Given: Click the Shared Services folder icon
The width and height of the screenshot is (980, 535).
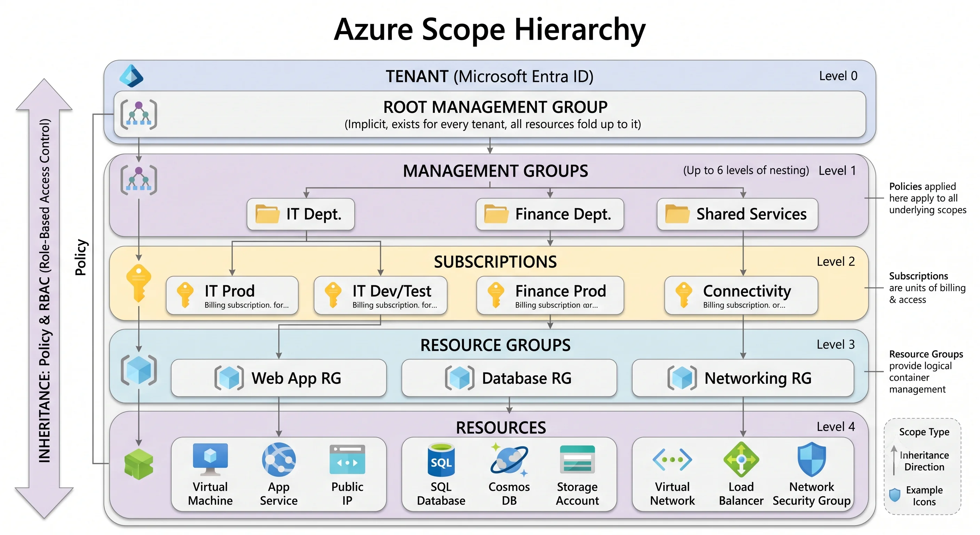Looking at the screenshot, I should [x=677, y=214].
